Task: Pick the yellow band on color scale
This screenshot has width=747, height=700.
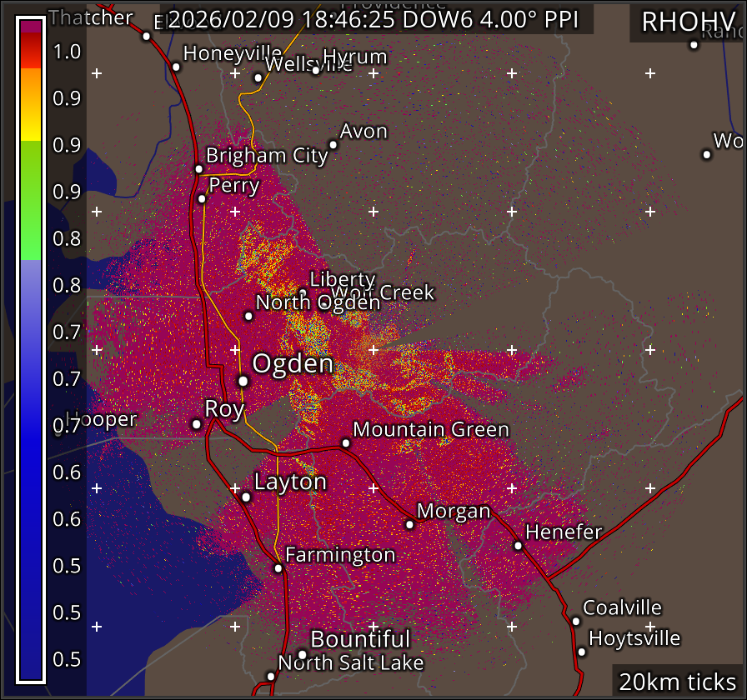Action: (31, 129)
